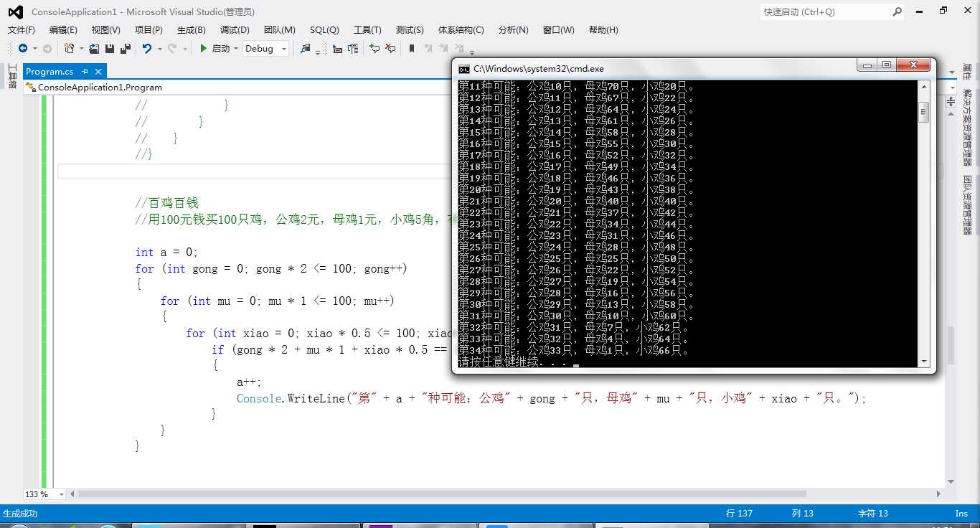980x528 pixels.
Task: Comment out the selected lines icon
Action: pos(374,48)
